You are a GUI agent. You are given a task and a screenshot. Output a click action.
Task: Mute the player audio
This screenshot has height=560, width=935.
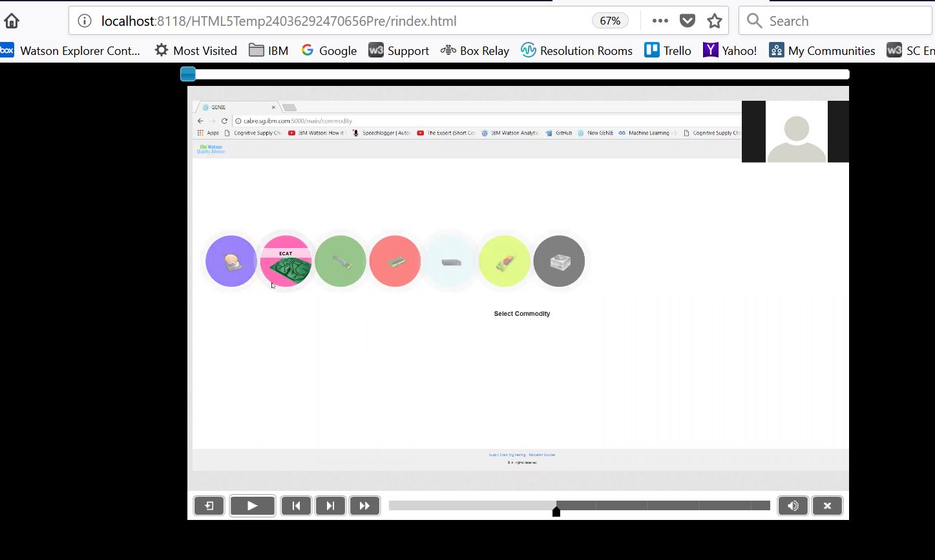[793, 506]
